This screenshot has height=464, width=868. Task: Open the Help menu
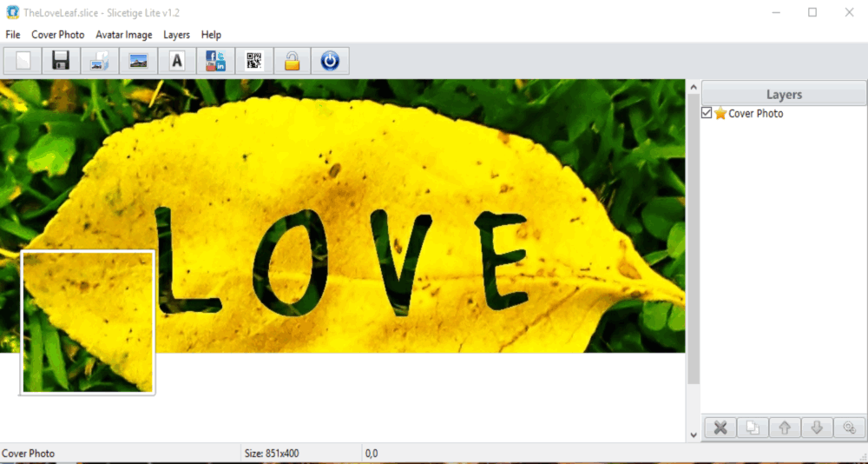tap(212, 35)
